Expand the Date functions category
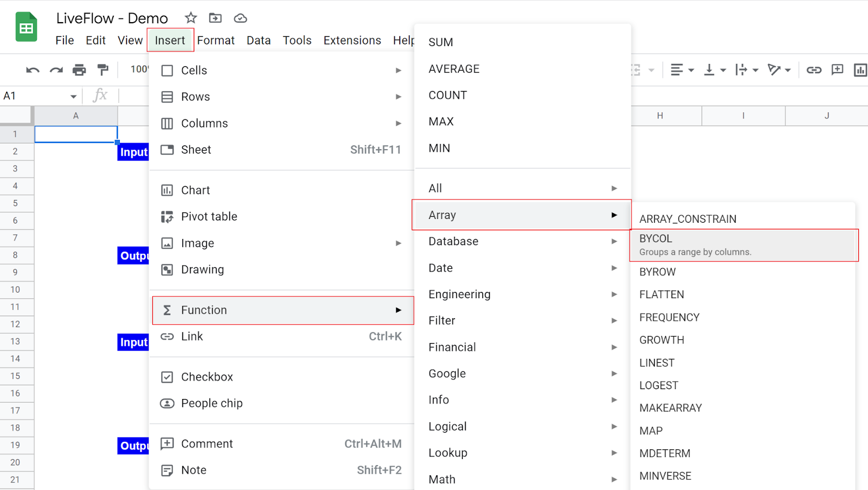868x490 pixels. [522, 268]
